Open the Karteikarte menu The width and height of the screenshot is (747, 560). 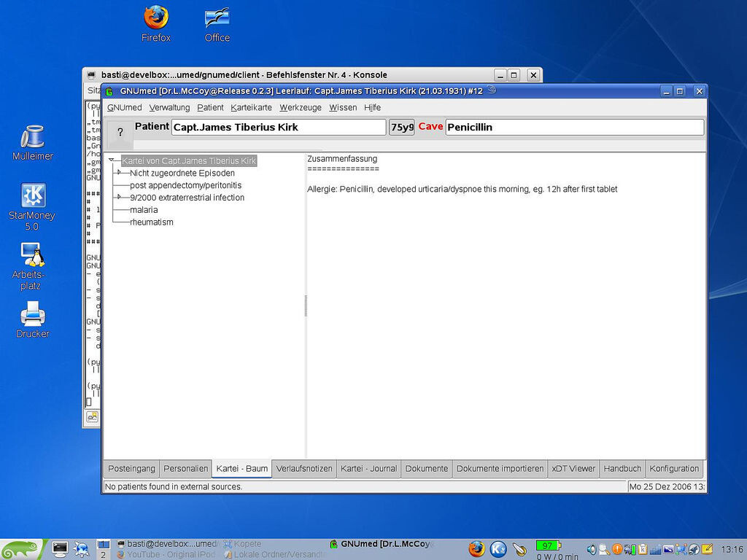click(251, 108)
